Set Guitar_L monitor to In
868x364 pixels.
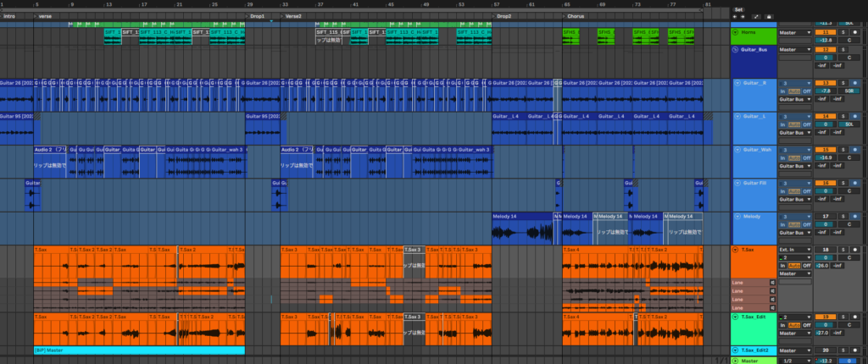coord(783,124)
